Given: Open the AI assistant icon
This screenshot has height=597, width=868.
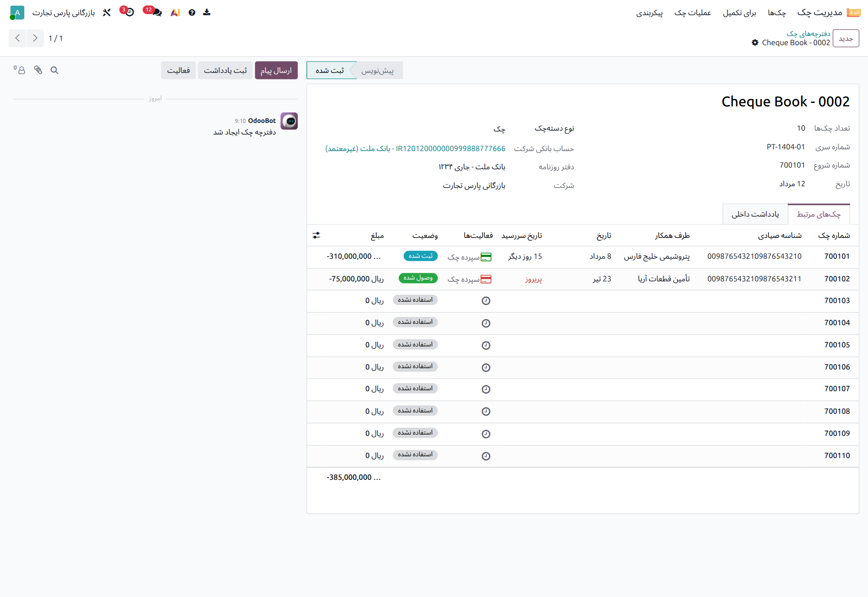Looking at the screenshot, I should 175,13.
